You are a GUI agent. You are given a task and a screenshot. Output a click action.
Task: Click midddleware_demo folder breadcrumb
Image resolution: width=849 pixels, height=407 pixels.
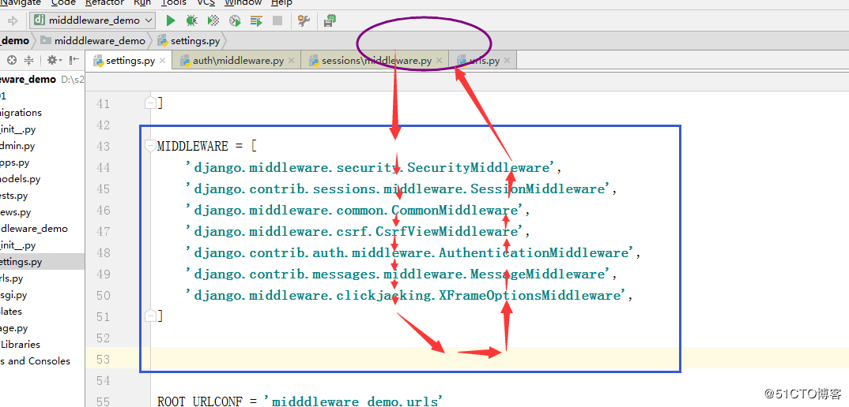93,41
